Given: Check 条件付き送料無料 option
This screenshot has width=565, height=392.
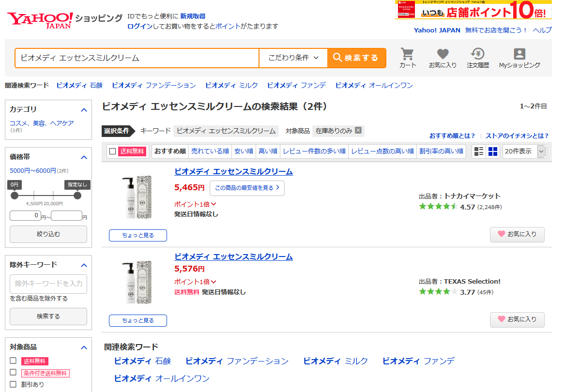Looking at the screenshot, I should (x=14, y=372).
